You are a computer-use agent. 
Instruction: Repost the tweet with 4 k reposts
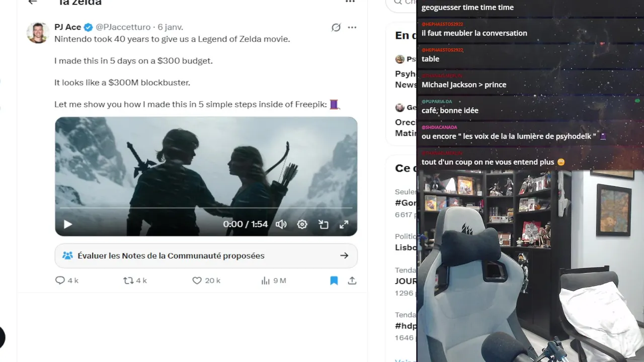point(135,281)
